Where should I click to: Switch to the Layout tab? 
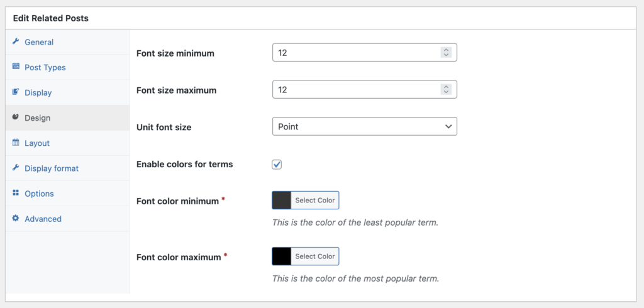[37, 143]
